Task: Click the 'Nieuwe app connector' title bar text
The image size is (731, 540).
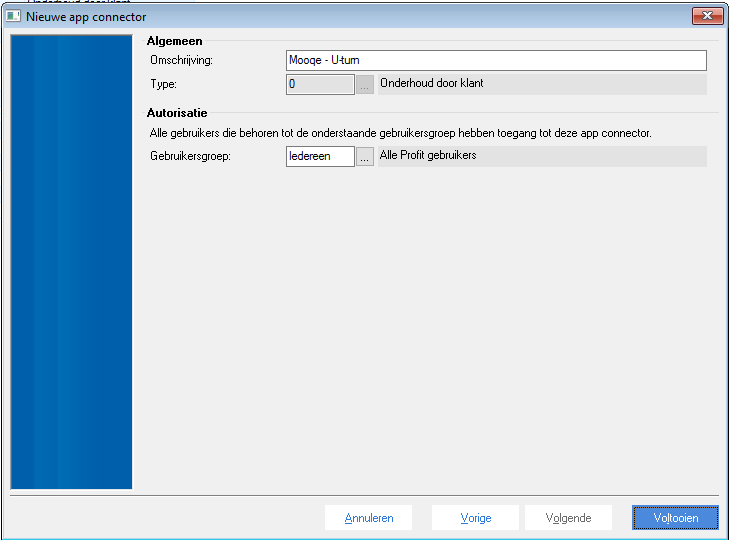Action: (86, 17)
